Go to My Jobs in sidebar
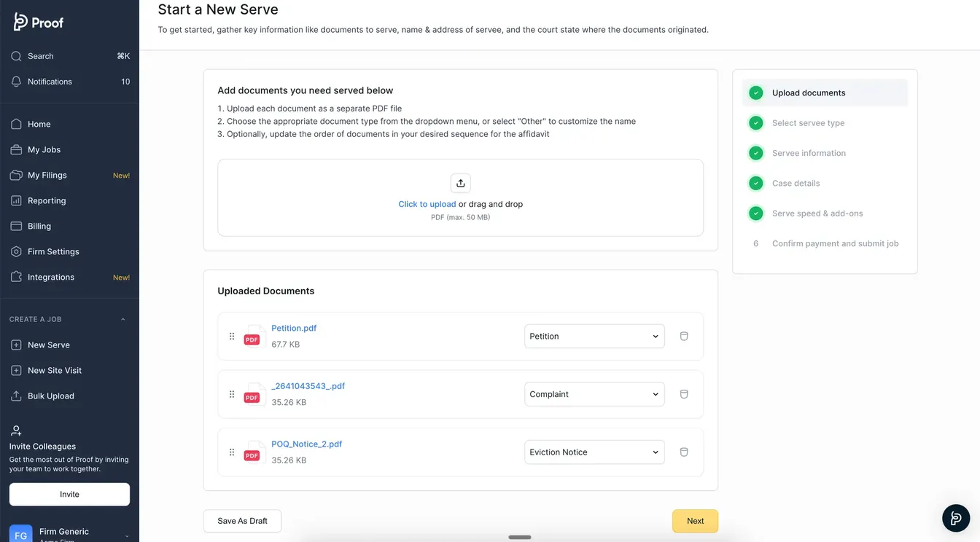This screenshot has height=542, width=980. coord(44,149)
